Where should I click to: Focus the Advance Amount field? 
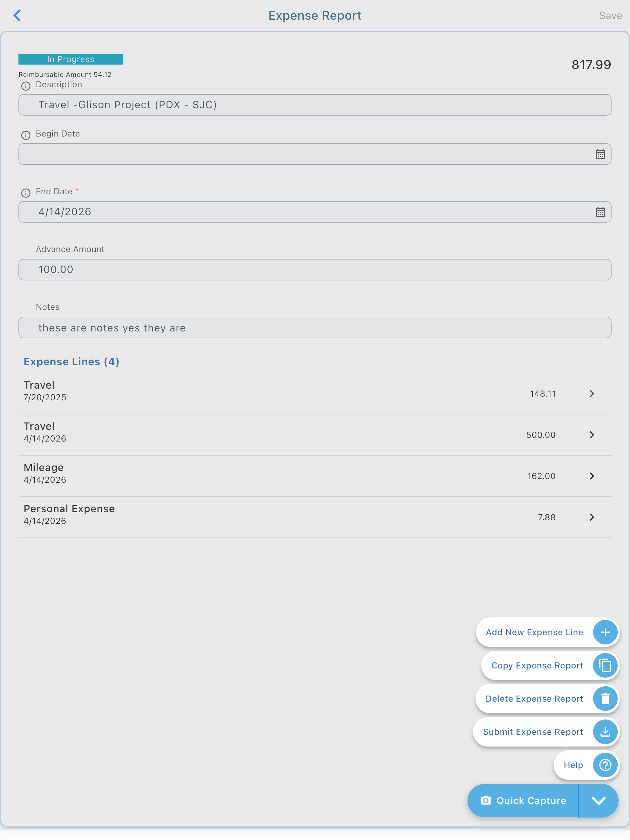pos(315,270)
